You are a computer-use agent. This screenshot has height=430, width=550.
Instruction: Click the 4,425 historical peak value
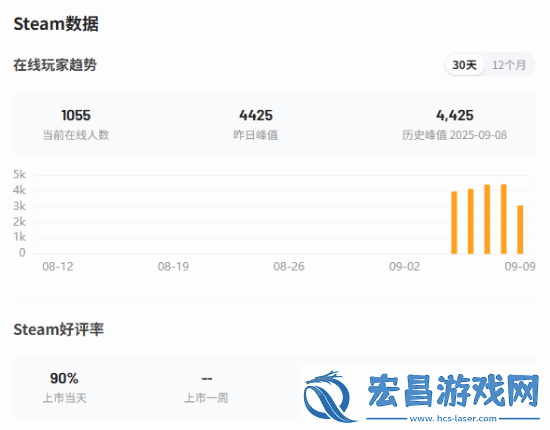pos(455,115)
